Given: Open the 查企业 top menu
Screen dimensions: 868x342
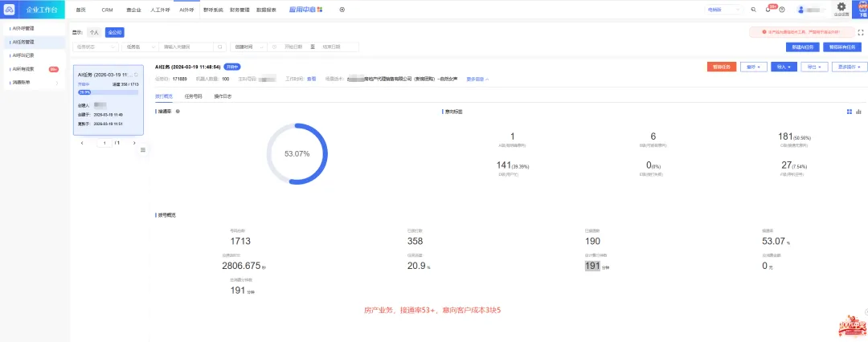Looking at the screenshot, I should 134,10.
